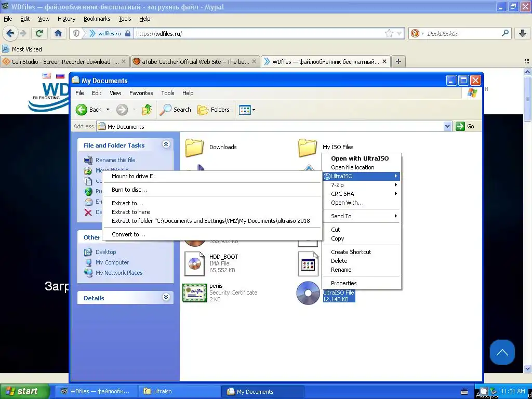Open the Back button history dropdown arrow
The width and height of the screenshot is (532, 399).
[108, 110]
